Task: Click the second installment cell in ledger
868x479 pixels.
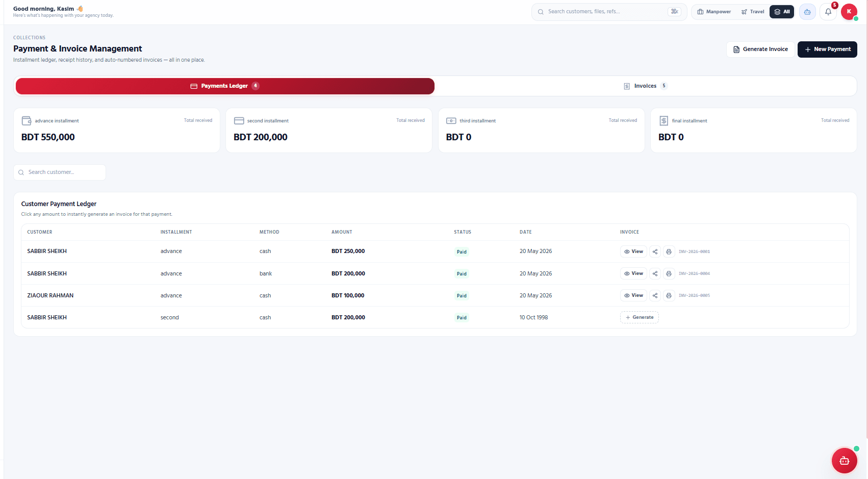Action: coord(170,318)
